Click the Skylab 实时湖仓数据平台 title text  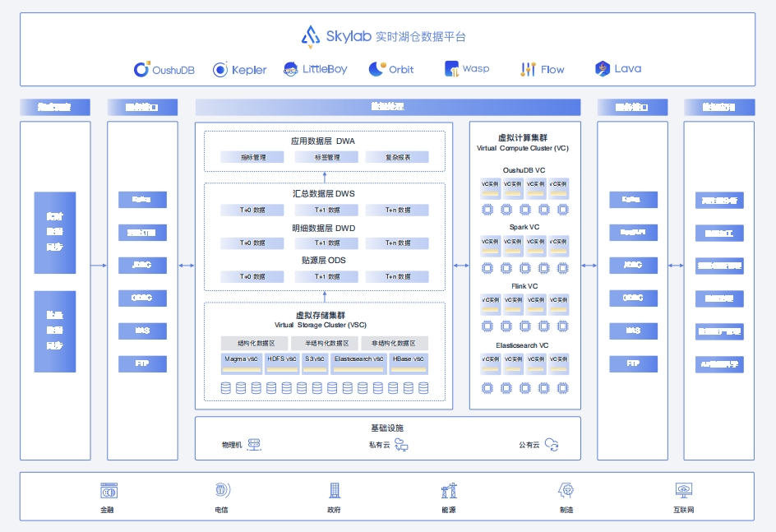[x=395, y=37]
